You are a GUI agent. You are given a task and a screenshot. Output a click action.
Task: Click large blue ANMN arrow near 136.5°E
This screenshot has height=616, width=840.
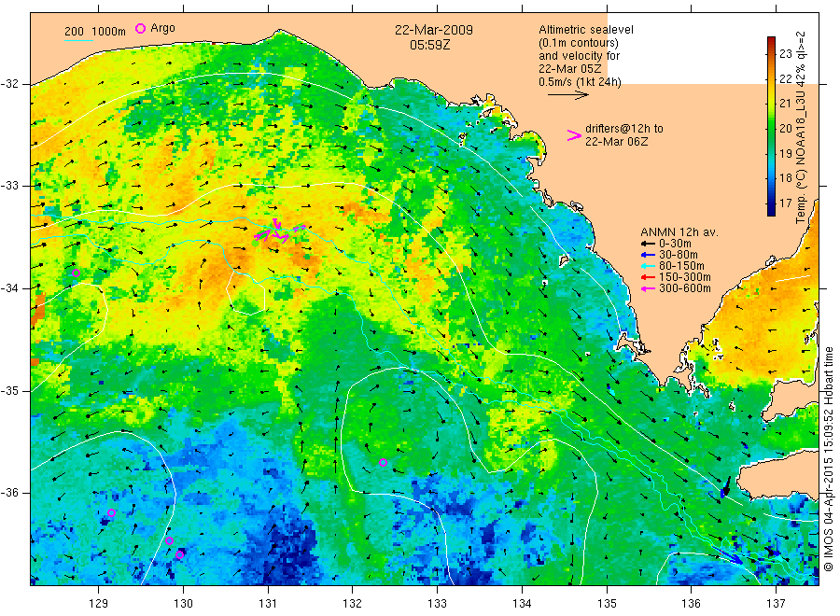pos(727,553)
